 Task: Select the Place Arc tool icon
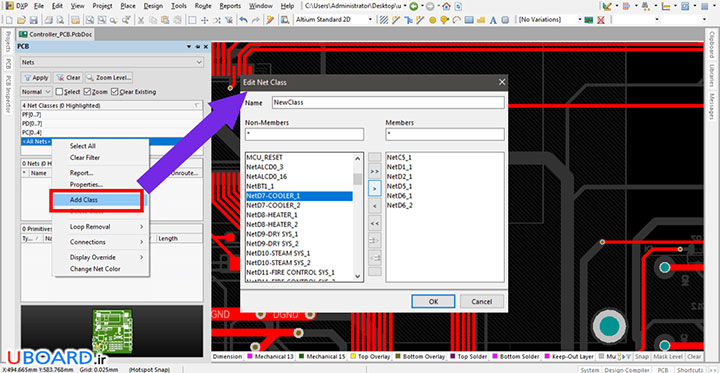(x=456, y=20)
